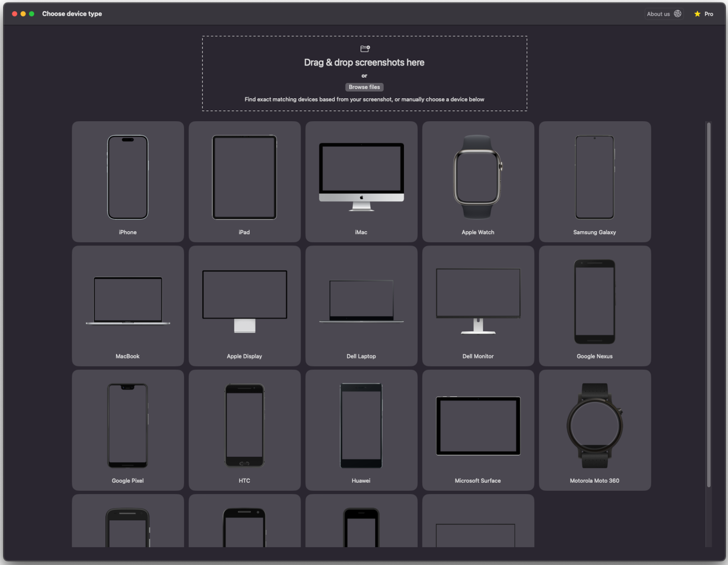The height and width of the screenshot is (565, 728).
Task: Click the vertical scrollbar of device list
Action: coord(709,305)
